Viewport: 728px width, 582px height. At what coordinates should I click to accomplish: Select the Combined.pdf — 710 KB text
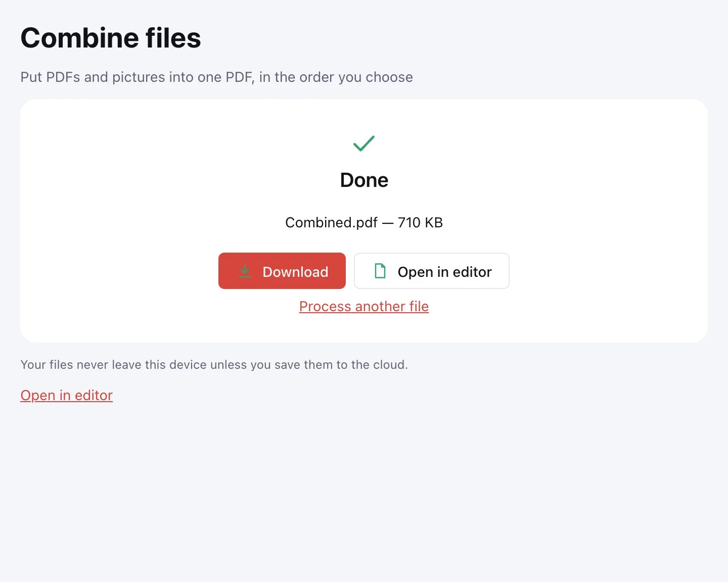364,222
